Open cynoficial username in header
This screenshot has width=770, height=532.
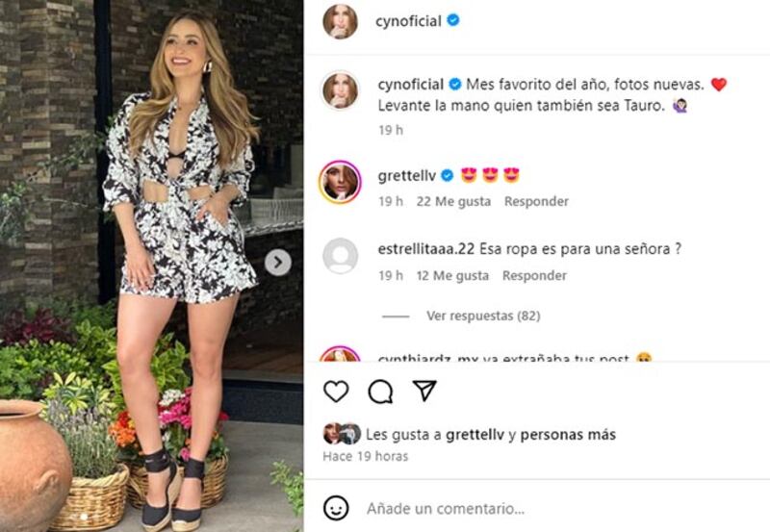(408, 21)
